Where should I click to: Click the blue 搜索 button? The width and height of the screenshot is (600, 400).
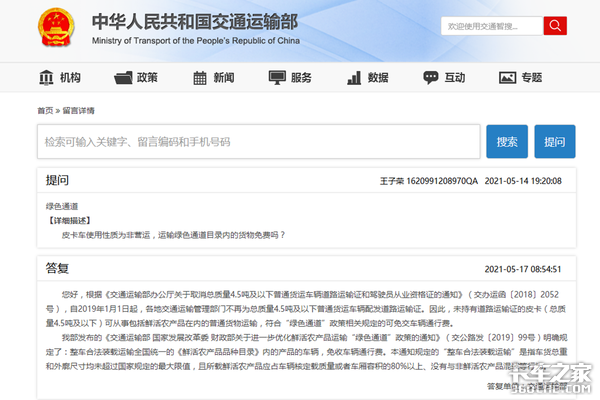pos(507,142)
